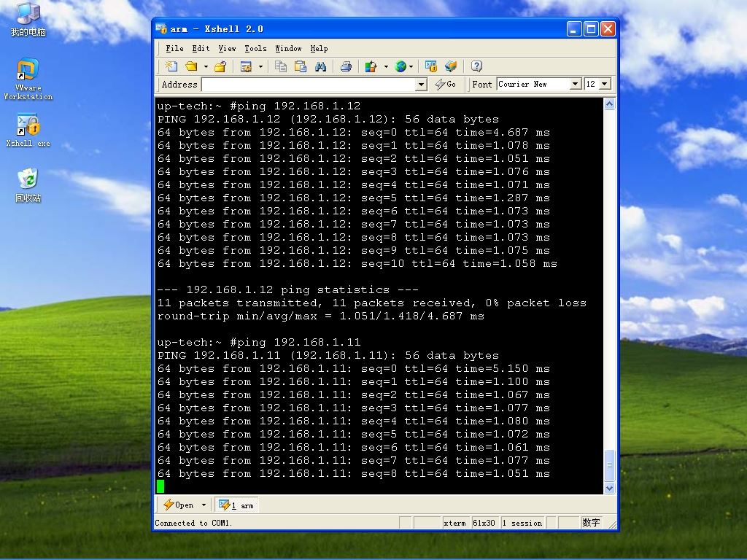This screenshot has width=747, height=560.
Task: Click the Xshell window title bar icon
Action: [x=161, y=28]
